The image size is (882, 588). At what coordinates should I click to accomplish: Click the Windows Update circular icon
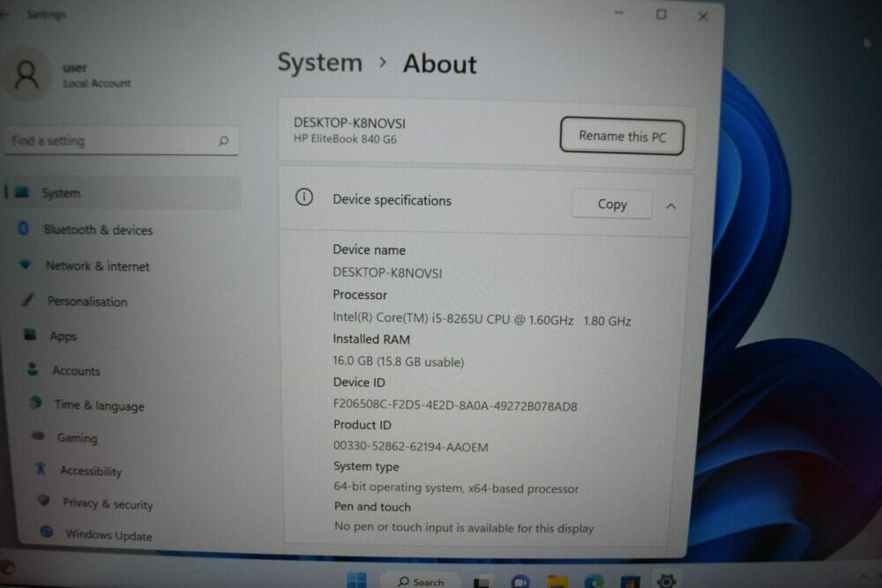47,532
